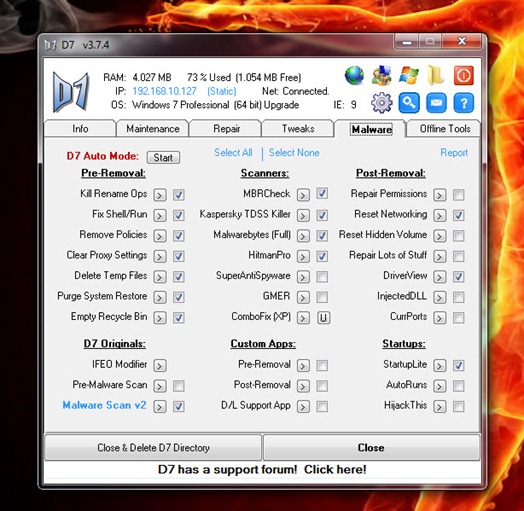
Task: Click the IP address 192.168.10.127
Action: 164,91
